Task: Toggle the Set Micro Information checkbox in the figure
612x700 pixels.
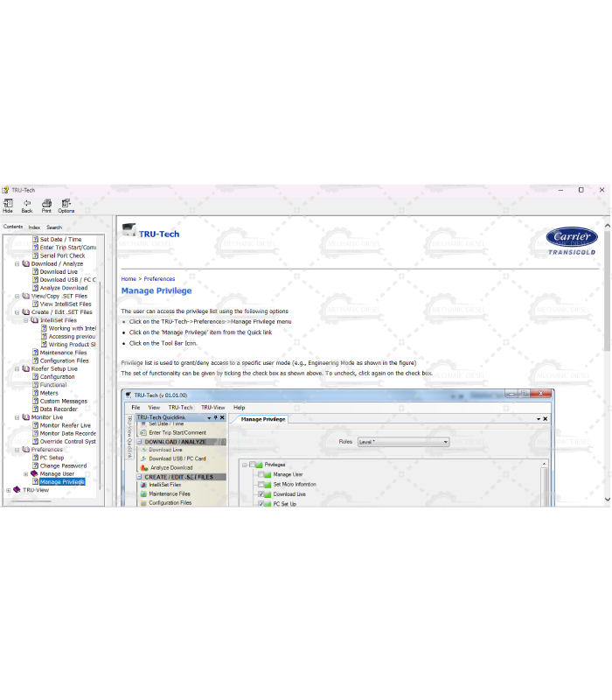Action: [261, 484]
